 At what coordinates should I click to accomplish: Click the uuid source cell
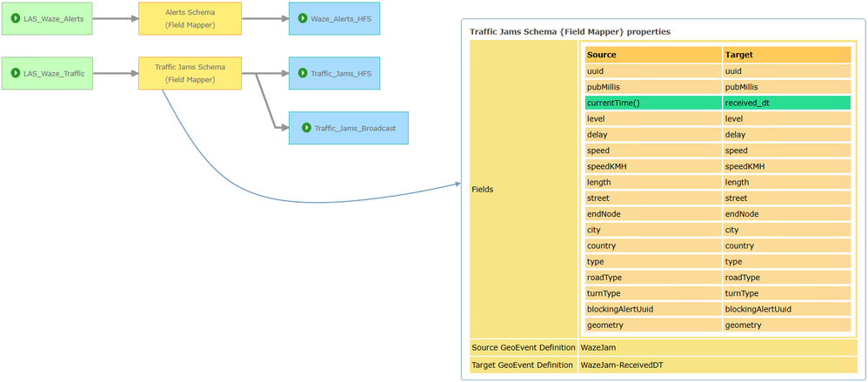point(654,70)
